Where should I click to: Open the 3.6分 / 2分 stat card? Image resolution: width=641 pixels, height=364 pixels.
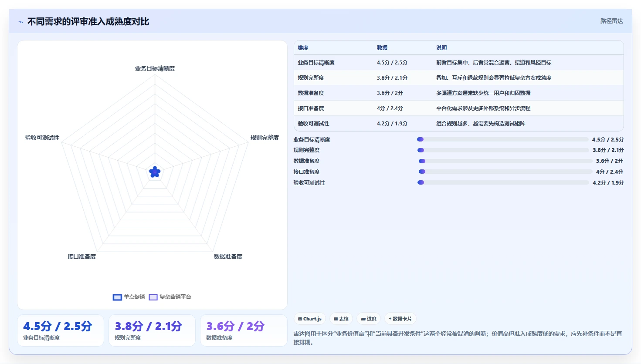[244, 330]
